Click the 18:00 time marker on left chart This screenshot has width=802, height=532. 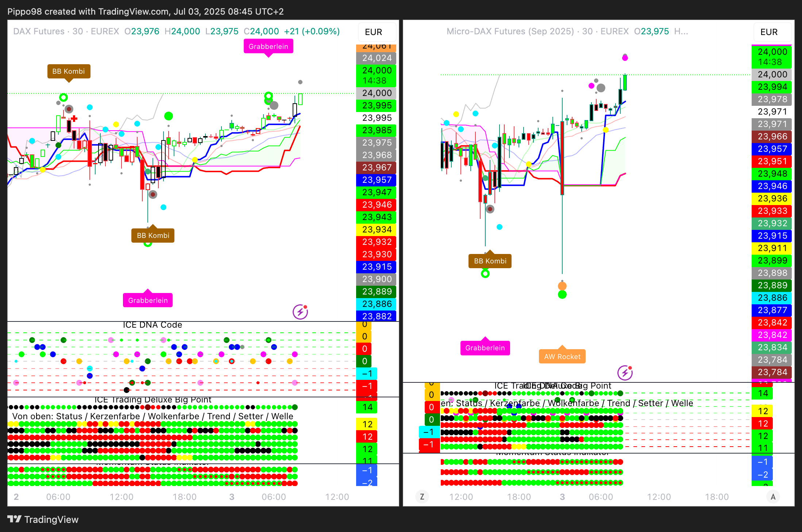[184, 497]
